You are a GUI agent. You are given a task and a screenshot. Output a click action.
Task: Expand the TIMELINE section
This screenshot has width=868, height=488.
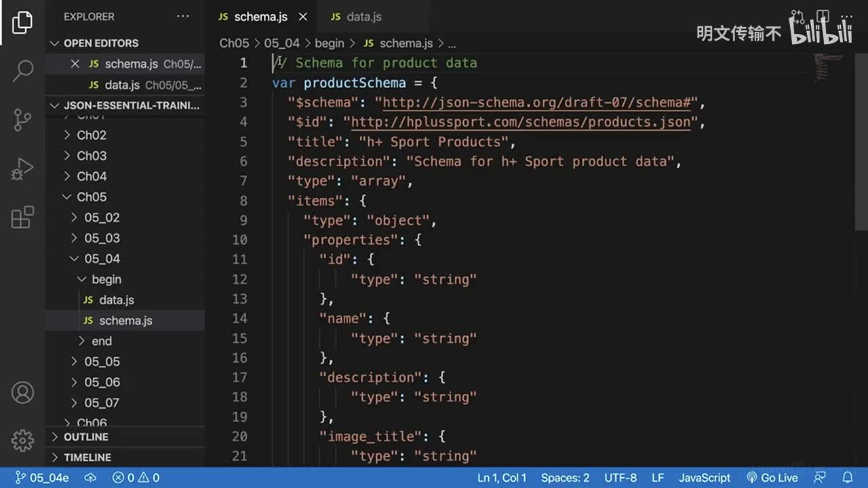pos(125,457)
